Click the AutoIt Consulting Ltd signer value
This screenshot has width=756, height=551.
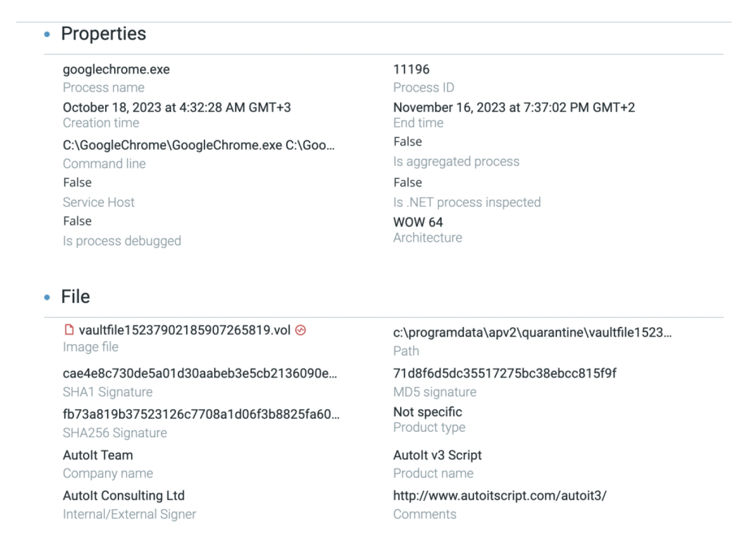click(x=123, y=495)
